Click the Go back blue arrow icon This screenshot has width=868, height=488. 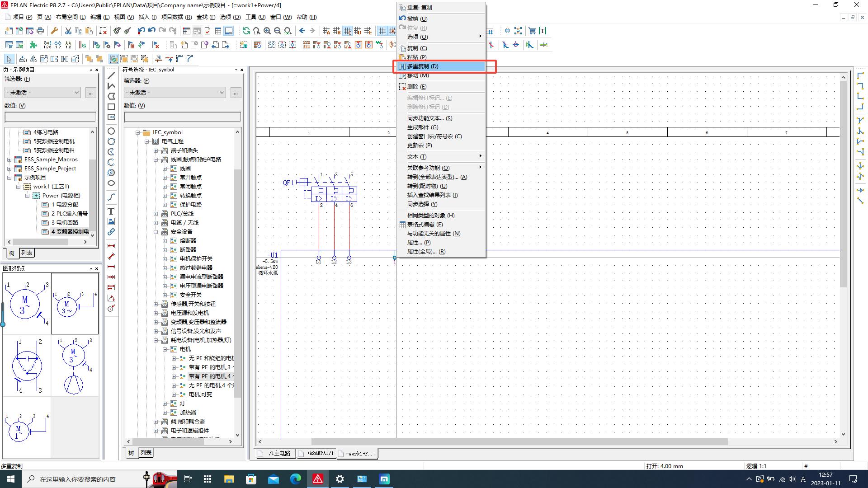point(302,31)
